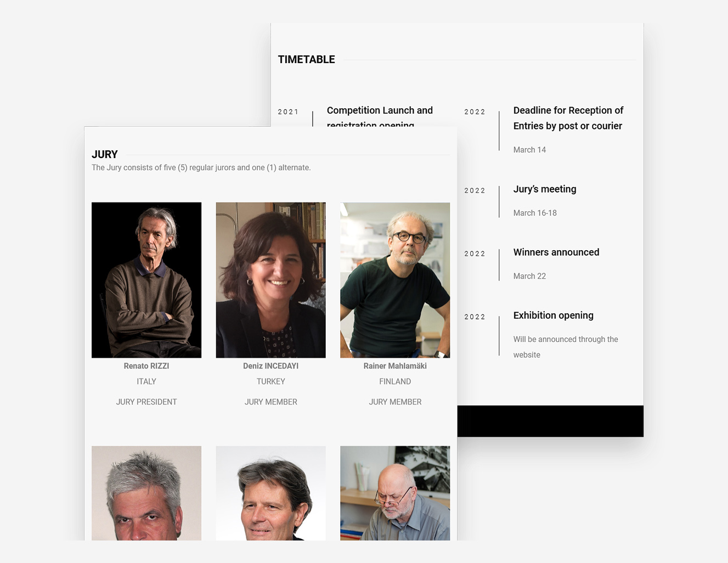Image resolution: width=728 pixels, height=563 pixels.
Task: Select the Jury's meeting timeline entry
Action: [545, 189]
